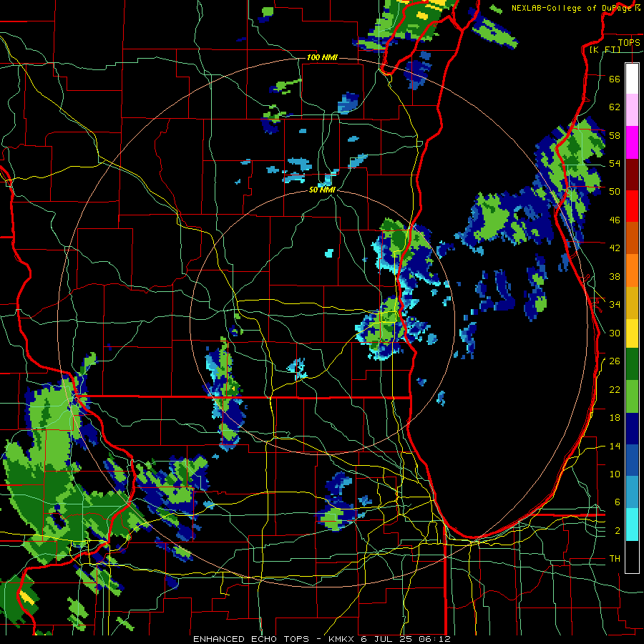This screenshot has height=644, width=644.
Task: Select the cyan legend swatch
Action: coord(632,525)
